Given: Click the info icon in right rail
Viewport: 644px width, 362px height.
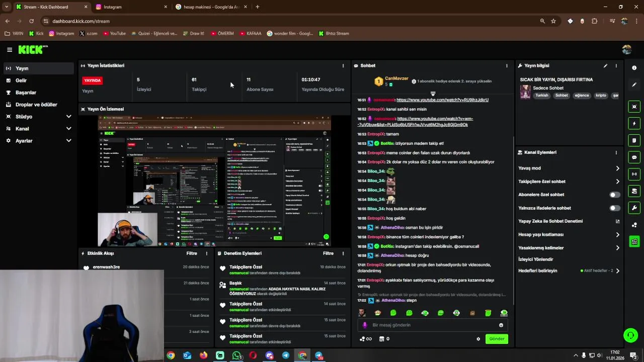Looking at the screenshot, I should tap(634, 68).
